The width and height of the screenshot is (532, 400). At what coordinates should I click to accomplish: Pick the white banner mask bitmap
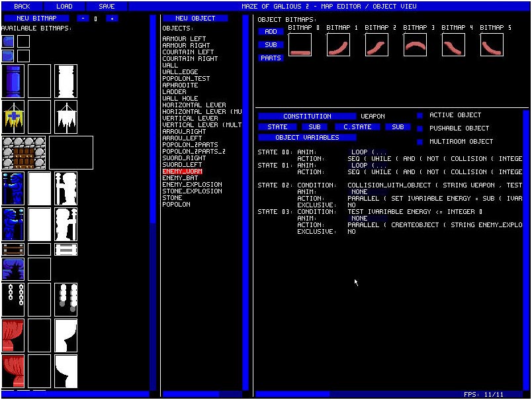66,117
